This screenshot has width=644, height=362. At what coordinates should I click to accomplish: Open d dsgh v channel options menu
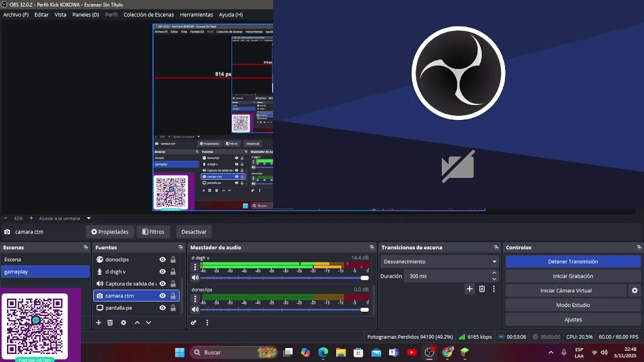pos(195,267)
